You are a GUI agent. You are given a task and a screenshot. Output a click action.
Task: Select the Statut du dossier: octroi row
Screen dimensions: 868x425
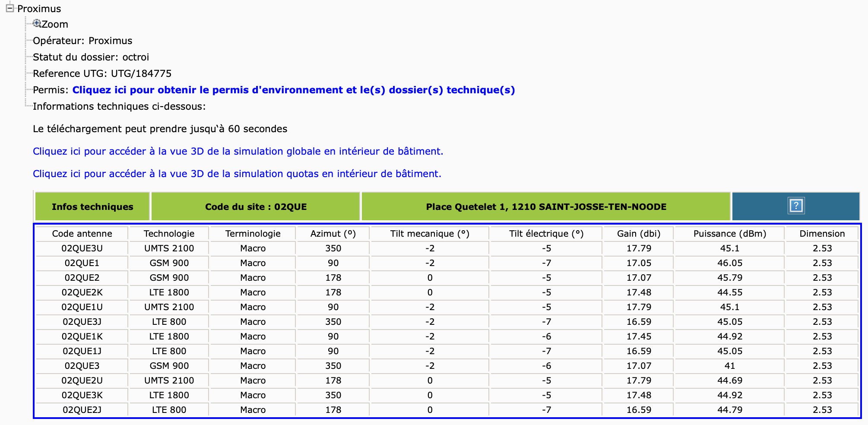click(x=91, y=57)
